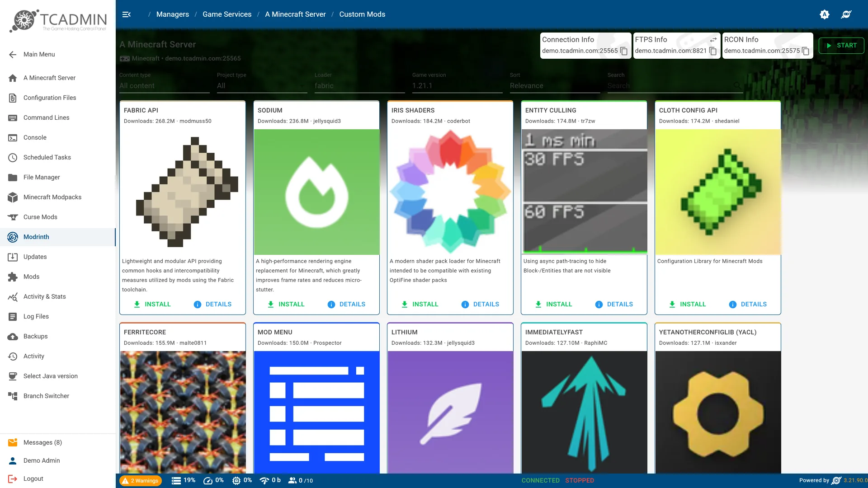Copy FTPS Info address icon
This screenshot has height=488, width=868.
point(713,51)
